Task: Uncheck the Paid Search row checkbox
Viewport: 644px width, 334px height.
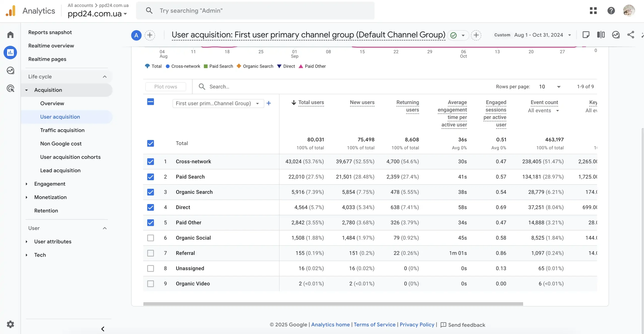Action: tap(150, 177)
